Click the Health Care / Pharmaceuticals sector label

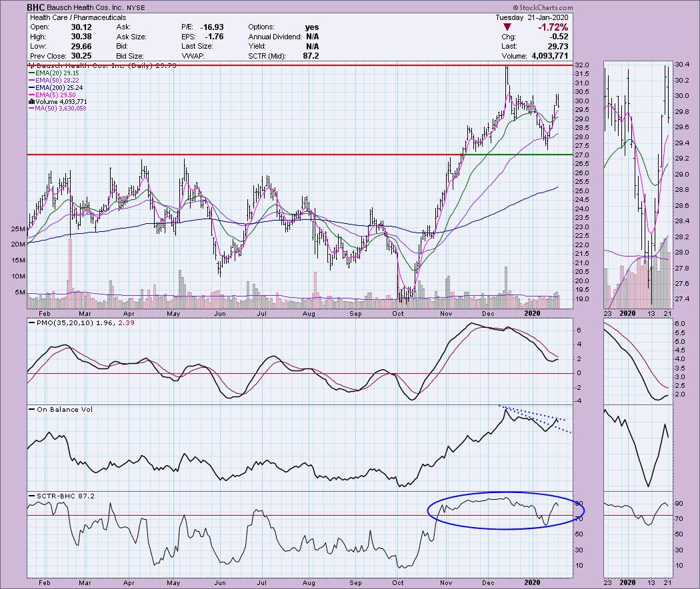(x=78, y=17)
